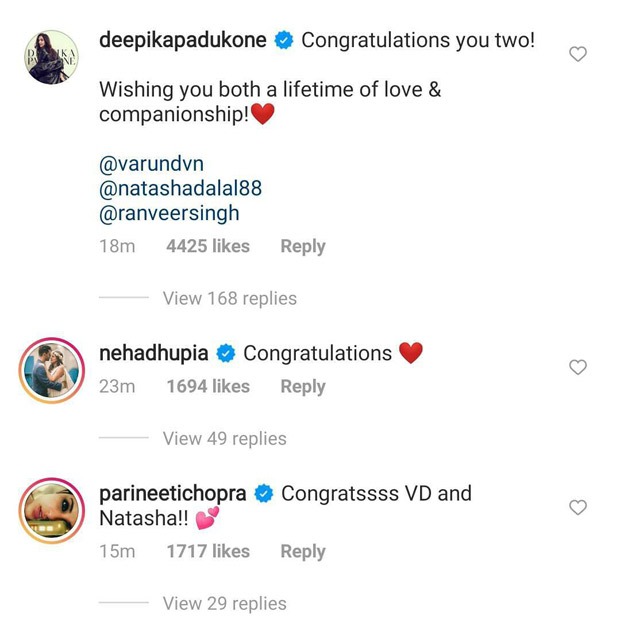View the 1694 likes list
The image size is (620, 631).
[x=207, y=386]
